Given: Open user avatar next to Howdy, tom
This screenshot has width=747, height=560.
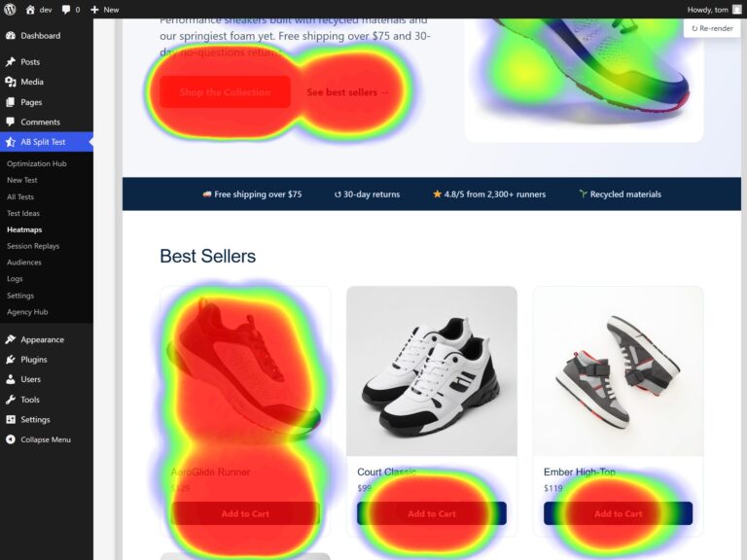Looking at the screenshot, I should pyautogui.click(x=736, y=10).
